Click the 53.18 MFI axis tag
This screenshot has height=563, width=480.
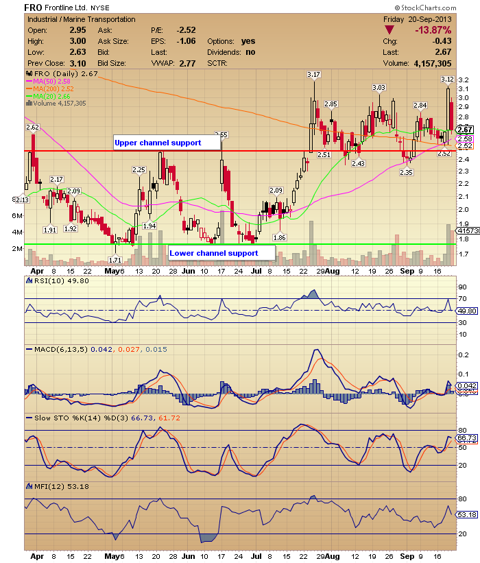pos(466,515)
